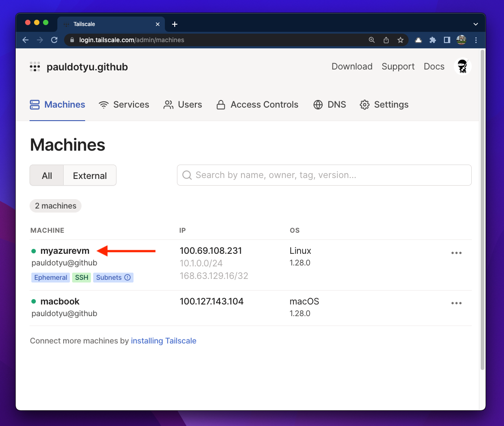Viewport: 504px width, 426px height.
Task: Click the Subnets info icon on myazurevm
Action: pyautogui.click(x=128, y=278)
